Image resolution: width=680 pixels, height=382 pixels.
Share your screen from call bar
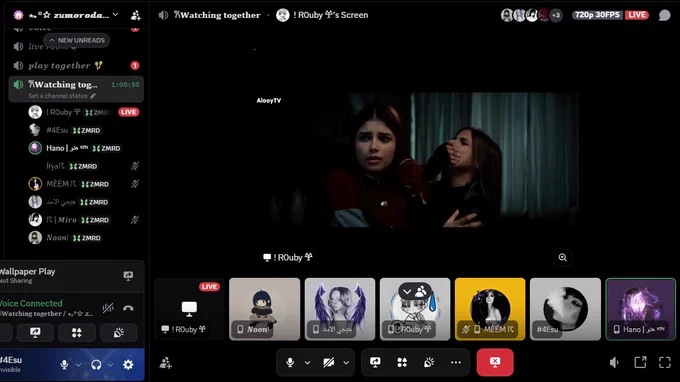pyautogui.click(x=375, y=362)
